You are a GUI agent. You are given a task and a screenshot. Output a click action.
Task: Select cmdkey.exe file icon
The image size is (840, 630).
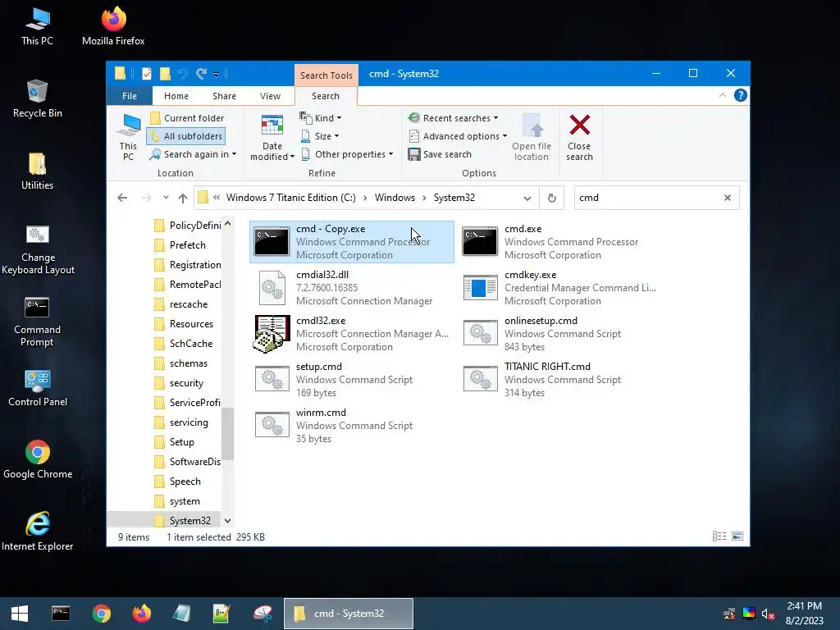480,288
